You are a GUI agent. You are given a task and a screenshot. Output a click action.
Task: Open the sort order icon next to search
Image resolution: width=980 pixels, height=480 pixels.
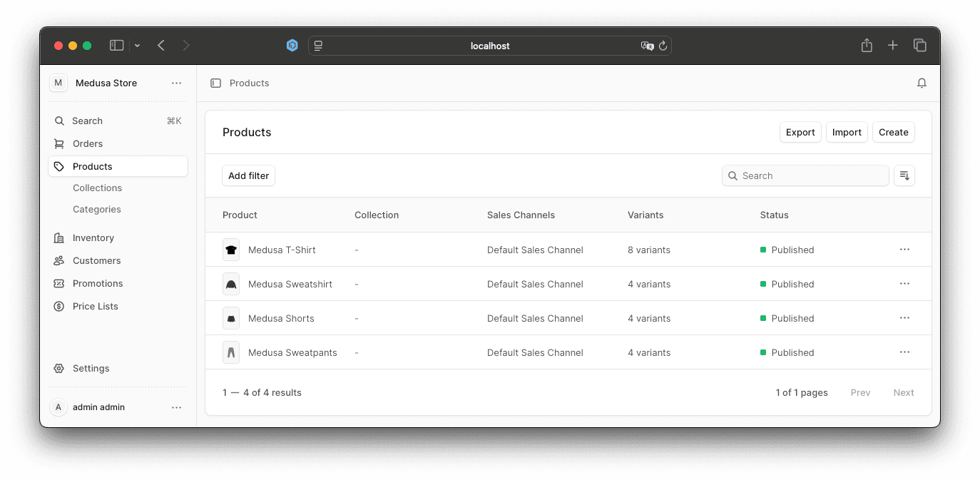click(904, 175)
